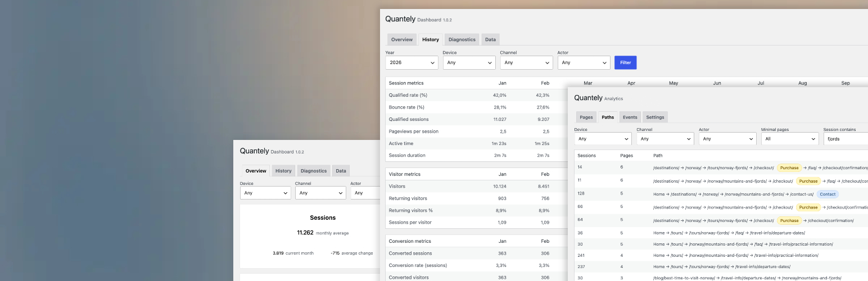The height and width of the screenshot is (281, 868).
Task: Expand Device dropdown in Overview window
Action: tap(265, 193)
